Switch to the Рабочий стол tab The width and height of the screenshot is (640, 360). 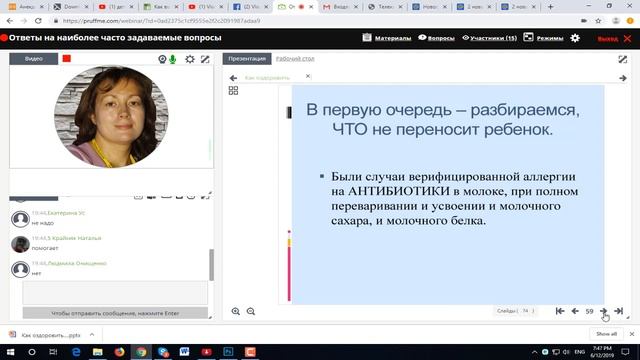point(295,59)
